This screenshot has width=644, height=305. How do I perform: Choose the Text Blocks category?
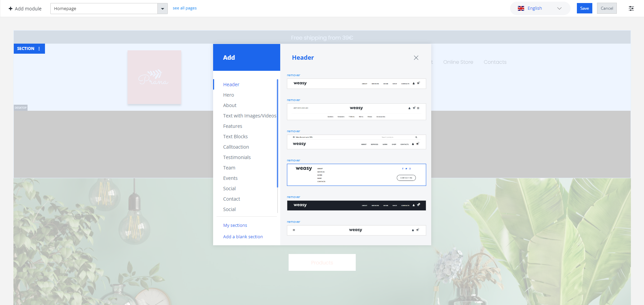pyautogui.click(x=236, y=137)
